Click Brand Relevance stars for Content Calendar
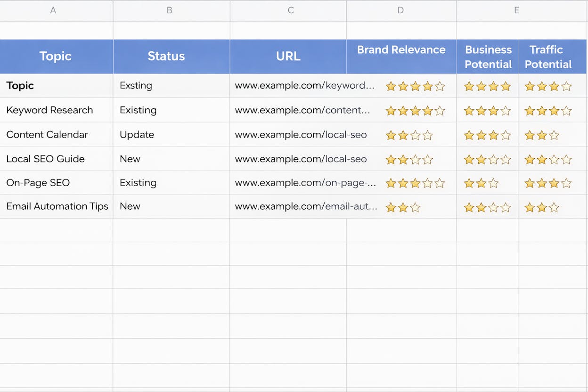This screenshot has width=588, height=392. click(409, 135)
